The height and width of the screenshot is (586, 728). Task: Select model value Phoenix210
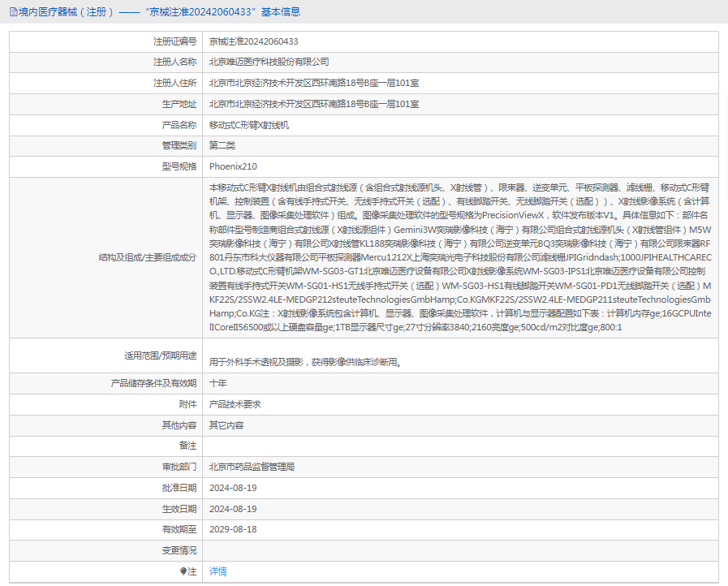point(233,166)
